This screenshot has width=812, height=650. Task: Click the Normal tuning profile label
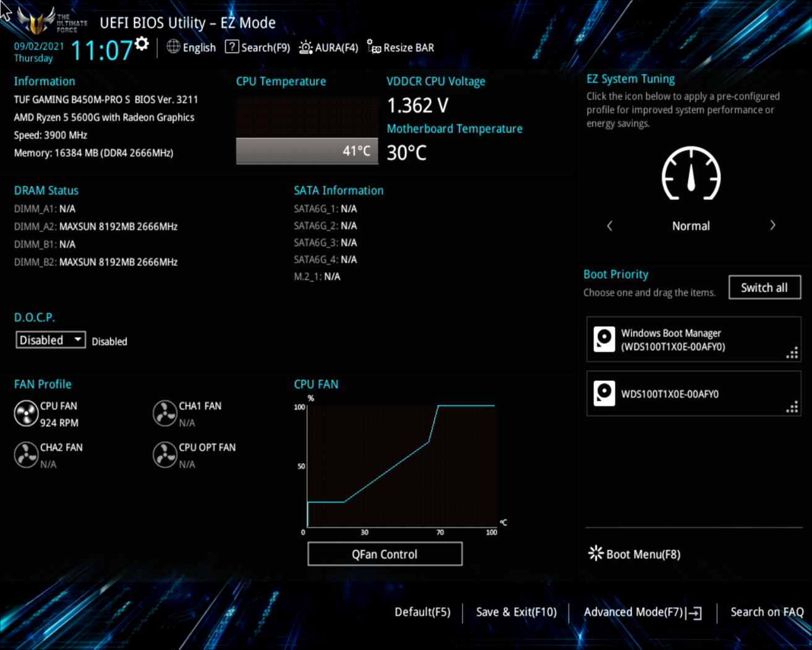(x=691, y=226)
